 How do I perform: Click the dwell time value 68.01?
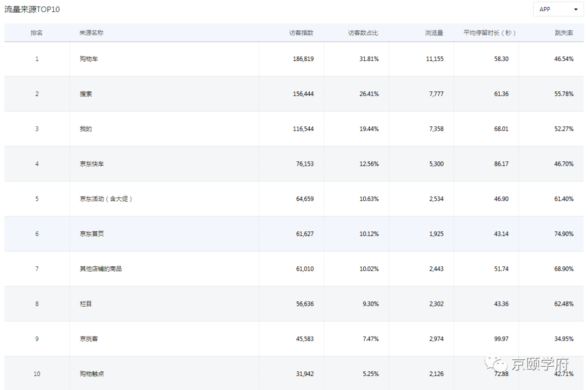coord(501,129)
